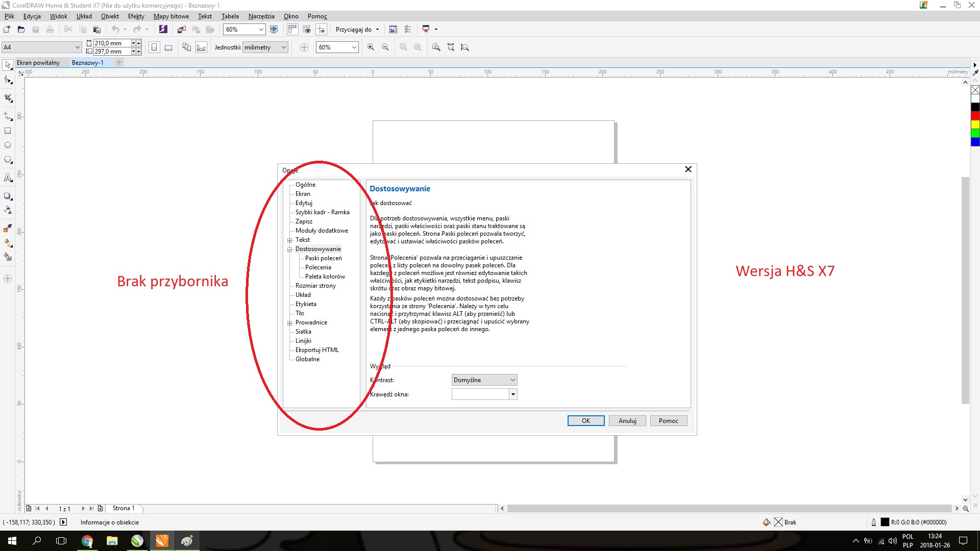Screen dimensions: 980x551
Task: Switch to Ekran powitalny tab
Action: 38,63
